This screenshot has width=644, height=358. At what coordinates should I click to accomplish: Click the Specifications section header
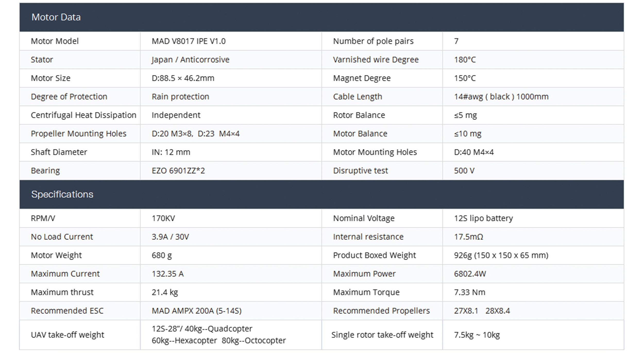[62, 194]
